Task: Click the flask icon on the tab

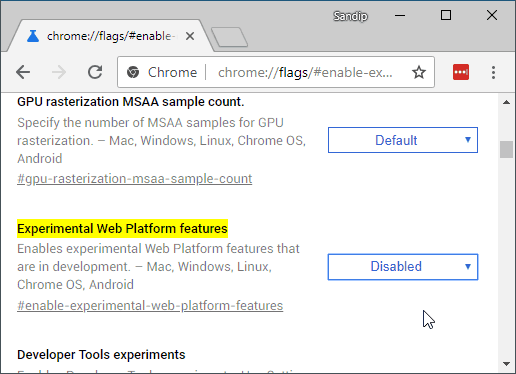Action: [33, 36]
